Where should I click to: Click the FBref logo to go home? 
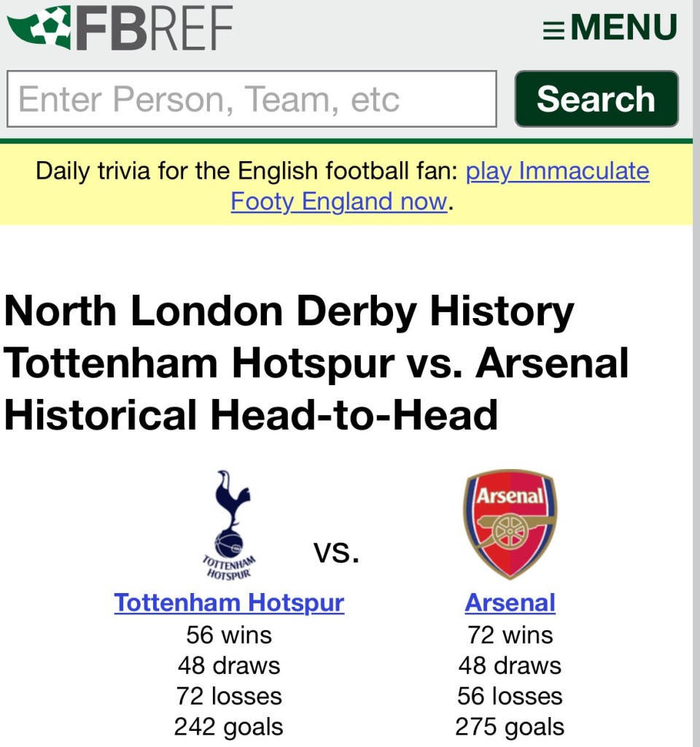pyautogui.click(x=120, y=28)
